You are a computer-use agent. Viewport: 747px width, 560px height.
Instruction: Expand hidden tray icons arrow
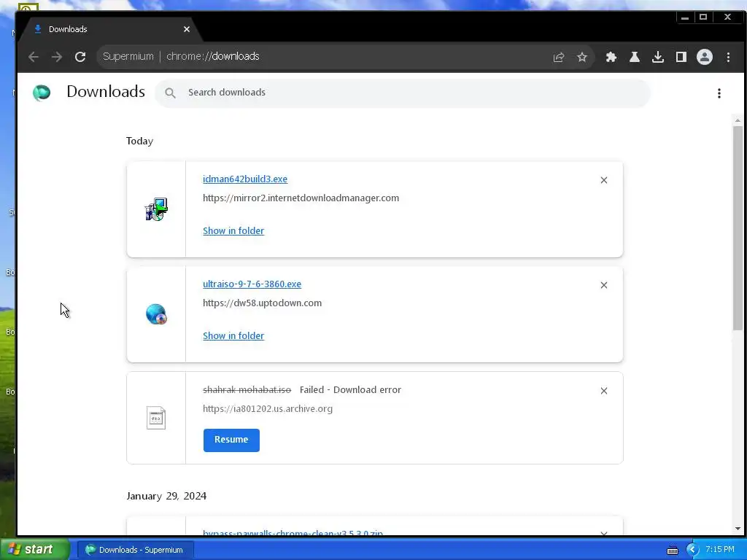pos(692,550)
